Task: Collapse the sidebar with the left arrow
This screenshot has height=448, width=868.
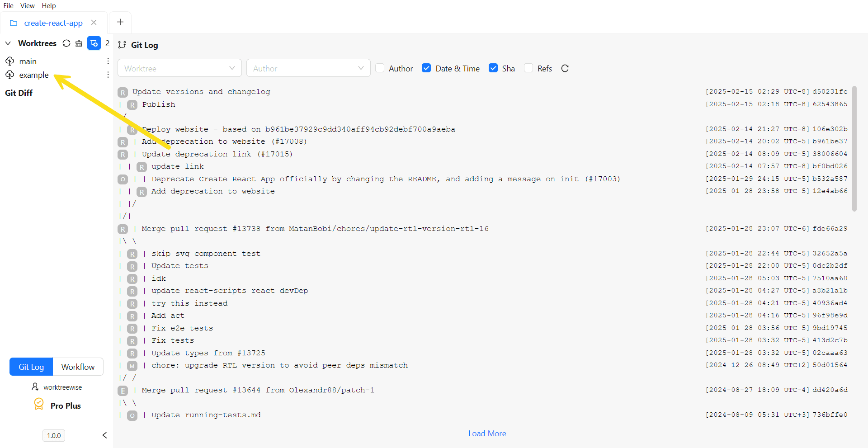Action: [104, 435]
